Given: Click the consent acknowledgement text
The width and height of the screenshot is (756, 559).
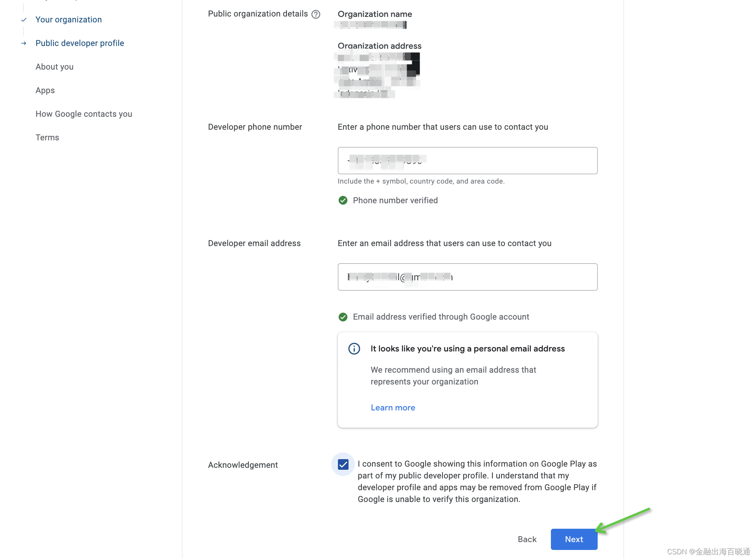Looking at the screenshot, I should (x=477, y=482).
